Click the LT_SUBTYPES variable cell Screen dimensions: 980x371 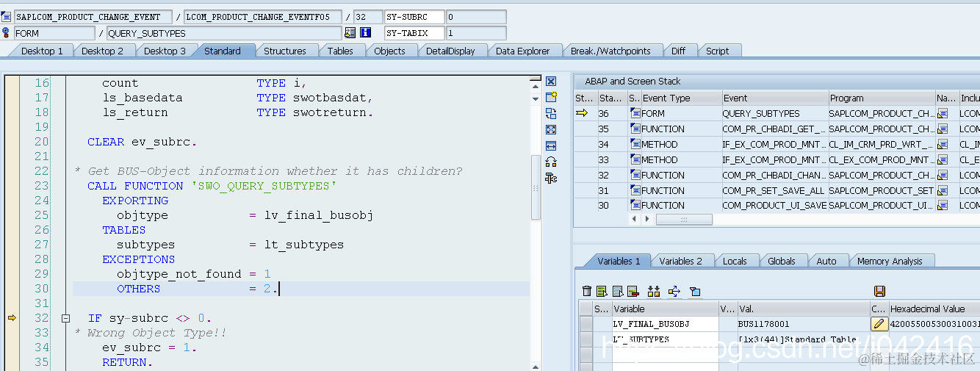(666, 339)
